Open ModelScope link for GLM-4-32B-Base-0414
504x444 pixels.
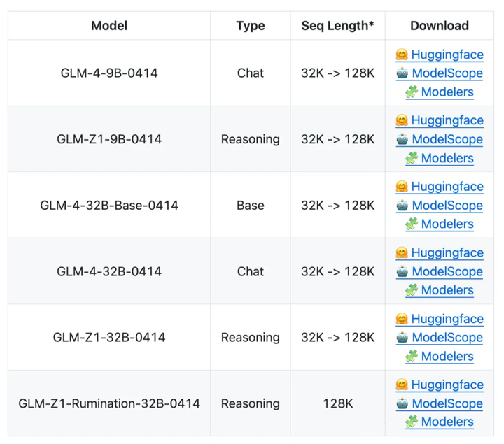[x=447, y=206]
